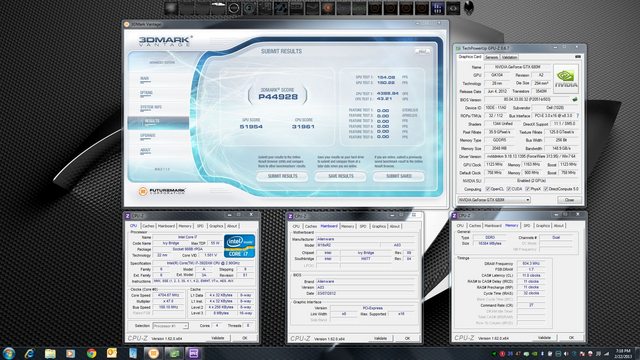Click the blue equalizer dock icon

pyautogui.click(x=438, y=8)
